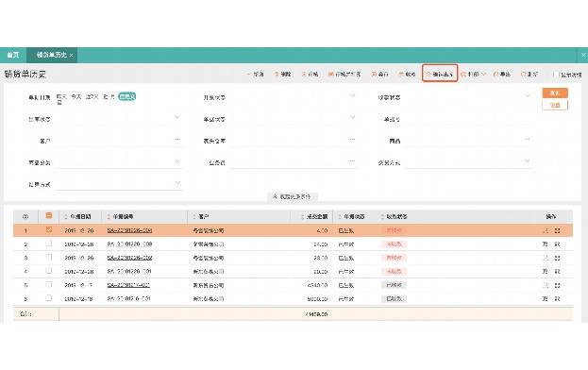Viewport: 588px width, 370px height.
Task: Switch to the 首页 home tab
Action: (x=13, y=55)
